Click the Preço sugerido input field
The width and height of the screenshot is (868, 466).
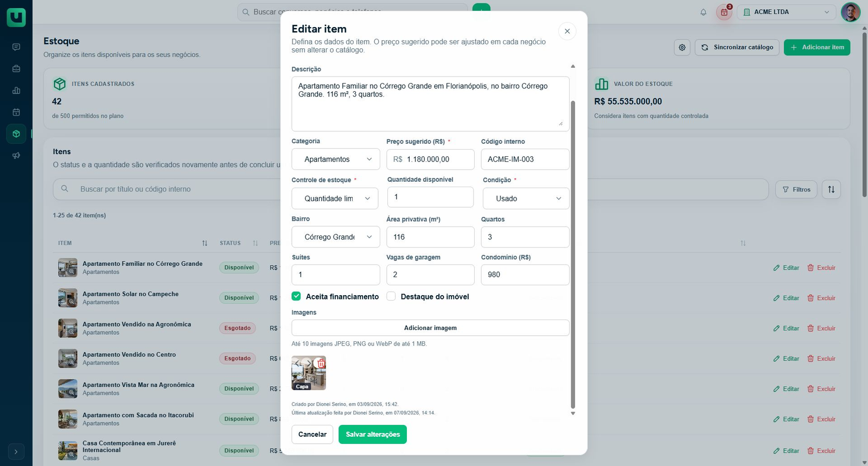(x=430, y=159)
